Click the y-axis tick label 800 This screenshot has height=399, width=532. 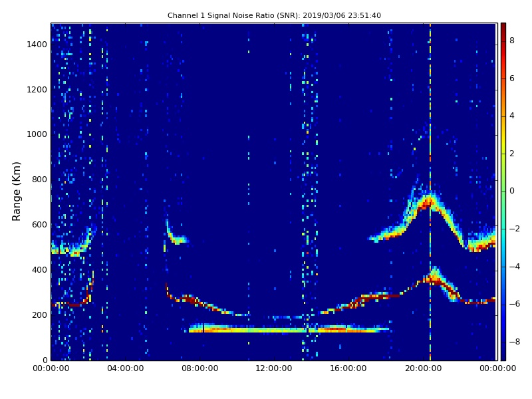pos(39,180)
